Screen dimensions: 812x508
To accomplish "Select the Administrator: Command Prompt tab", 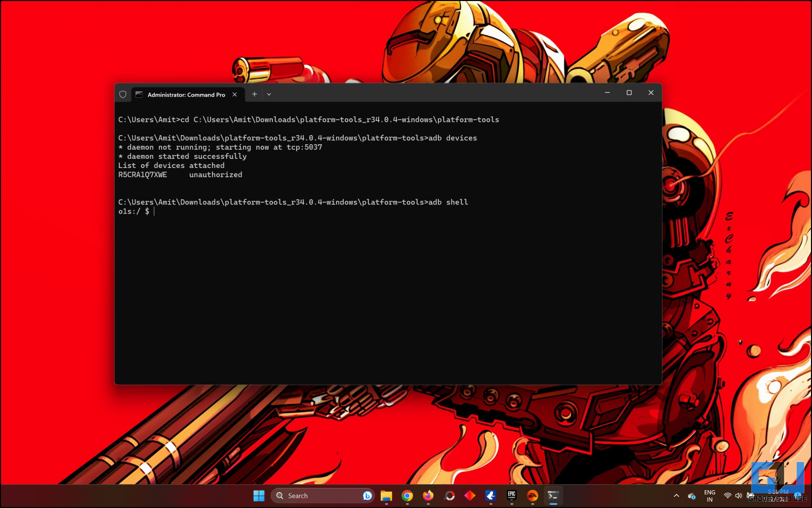I will [188, 95].
